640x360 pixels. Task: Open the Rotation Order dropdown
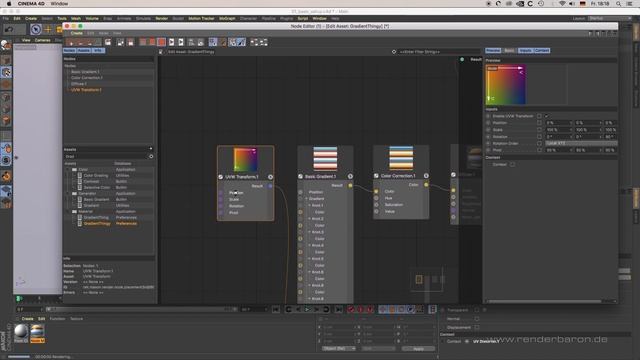(581, 143)
